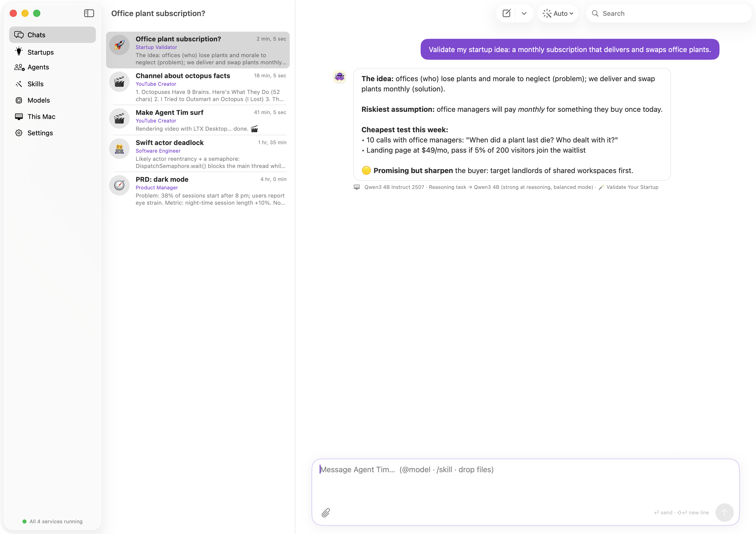Click the Startups lightbulb icon
The height and width of the screenshot is (534, 756).
pyautogui.click(x=19, y=51)
